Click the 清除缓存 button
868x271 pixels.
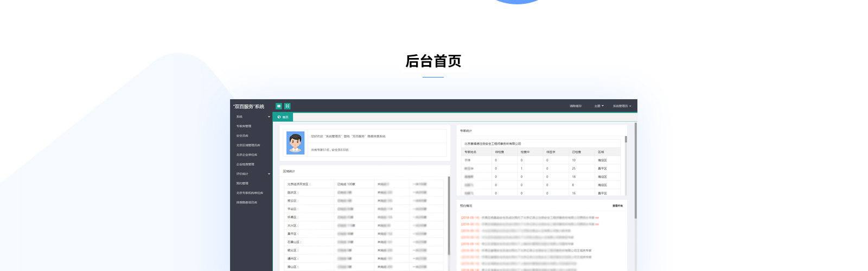(x=575, y=106)
